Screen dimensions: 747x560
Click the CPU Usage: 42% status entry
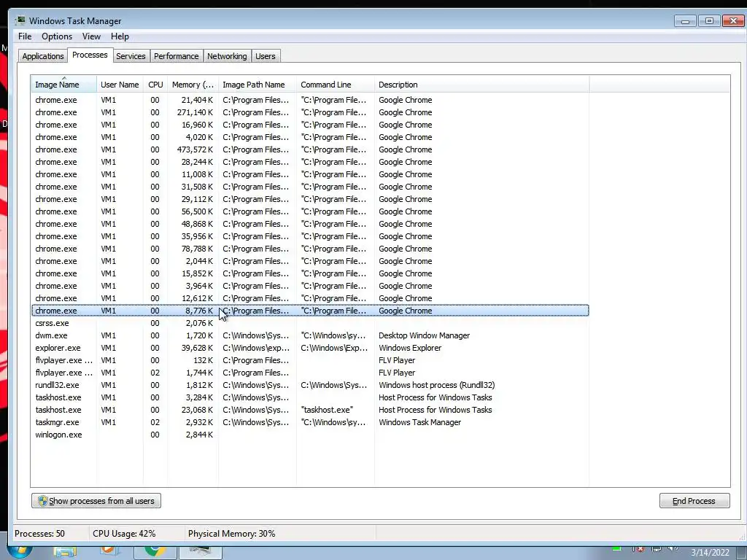point(124,533)
